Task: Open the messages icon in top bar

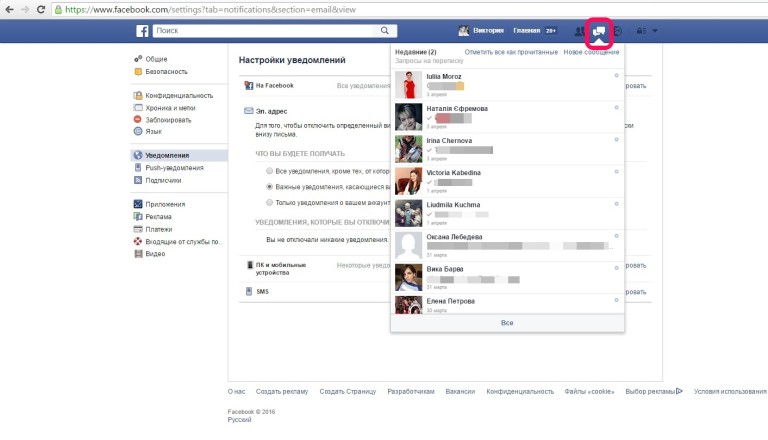Action: [599, 31]
